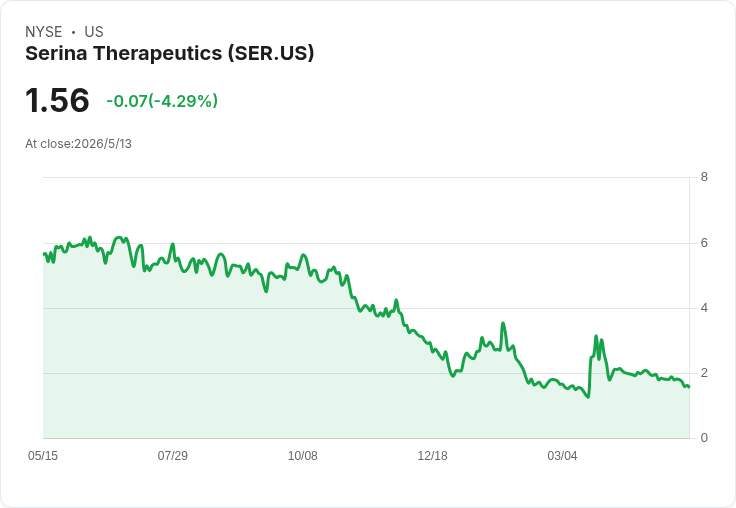Click the -0.07(-4.29%) price change
This screenshot has height=508, width=736.
[x=162, y=101]
